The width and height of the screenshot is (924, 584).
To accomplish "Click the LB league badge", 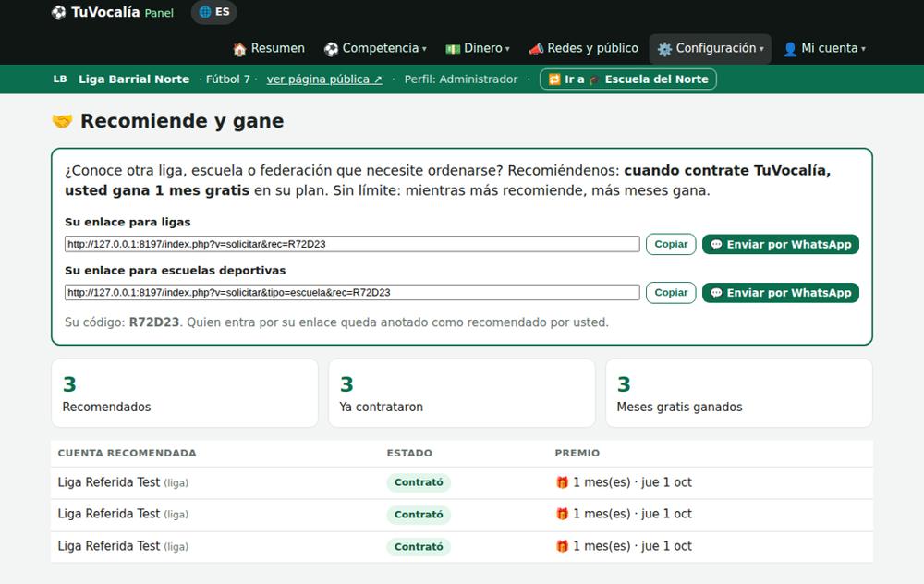I will pos(60,79).
